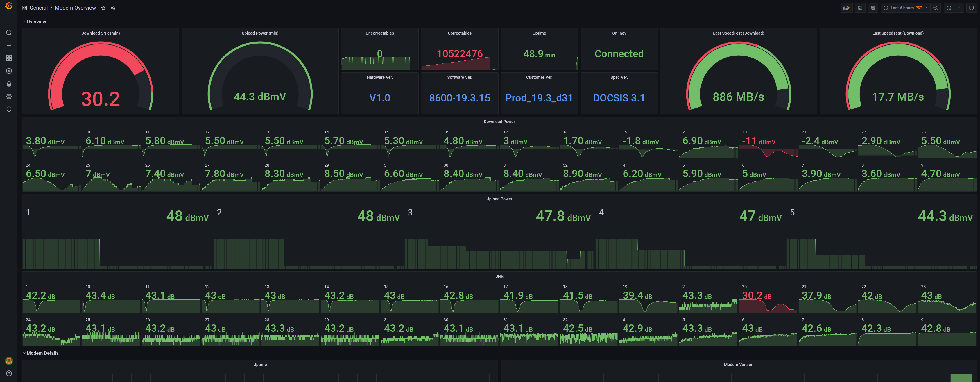Open the Search icon in the sidebar

pos(9,33)
